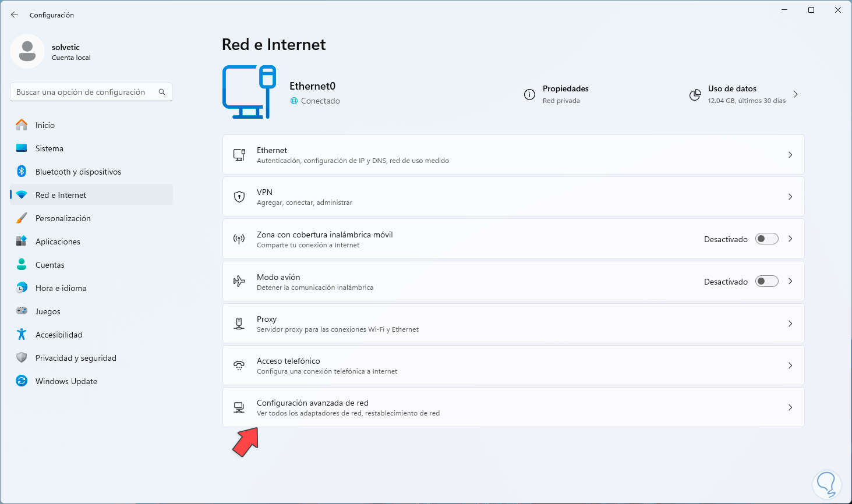
Task: Select the mobile hotspot signal icon
Action: click(239, 239)
